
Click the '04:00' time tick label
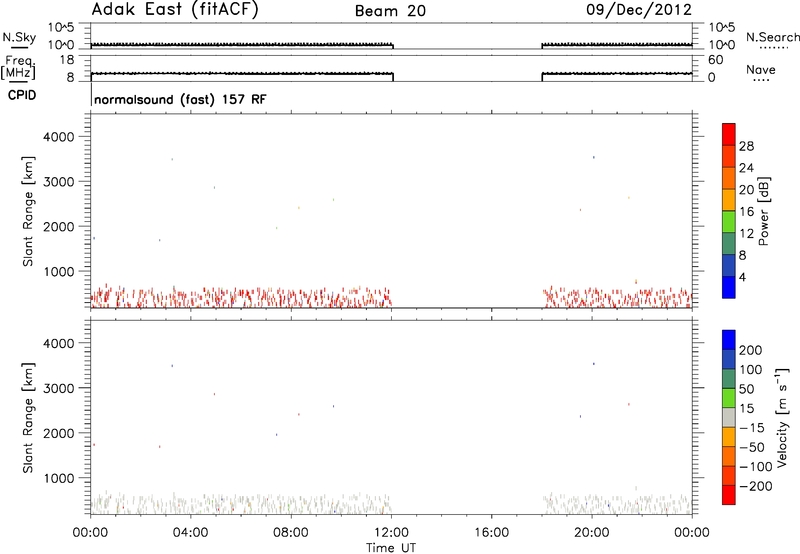190,533
